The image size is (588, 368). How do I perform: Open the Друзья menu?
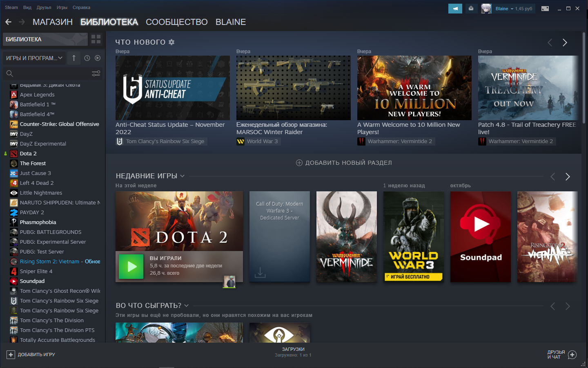tap(44, 7)
